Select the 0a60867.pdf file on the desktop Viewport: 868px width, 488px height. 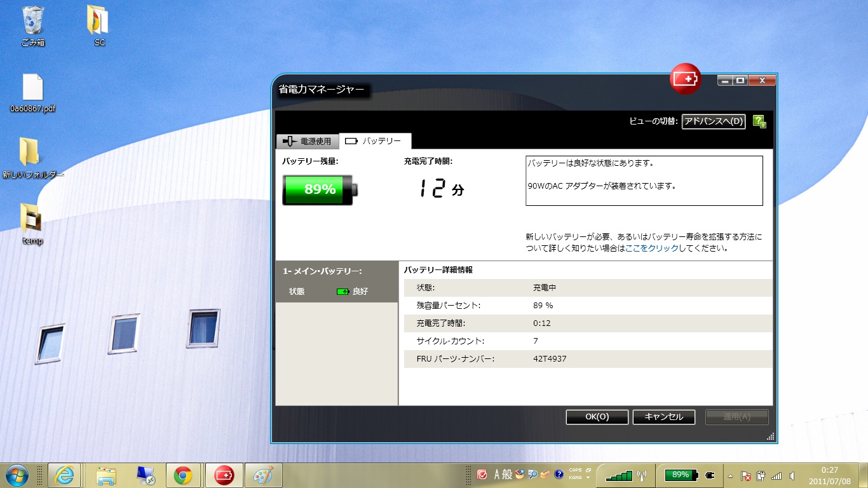[x=33, y=93]
